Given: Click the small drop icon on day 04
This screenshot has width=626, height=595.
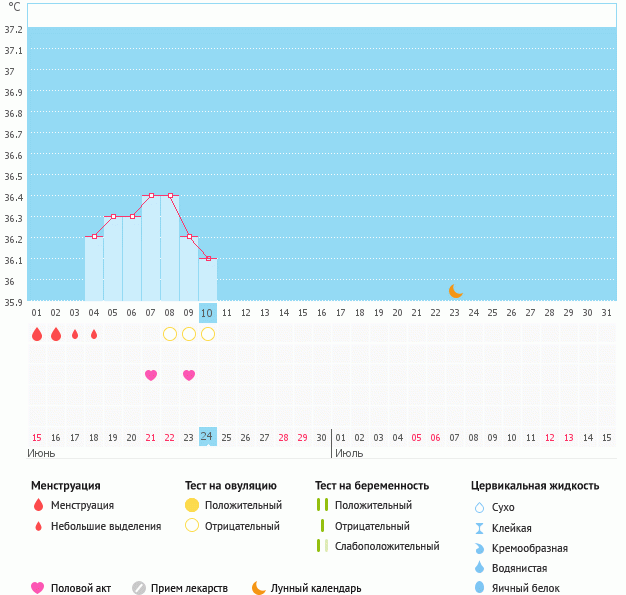Looking at the screenshot, I should (94, 334).
